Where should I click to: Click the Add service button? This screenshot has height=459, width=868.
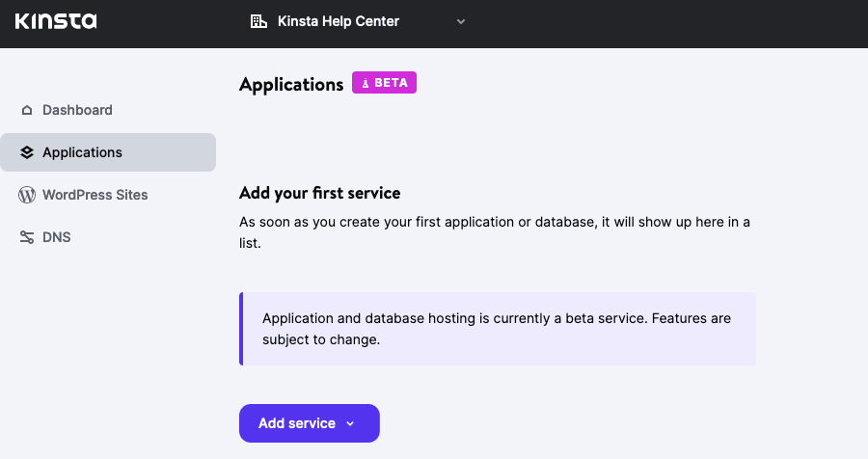point(310,423)
